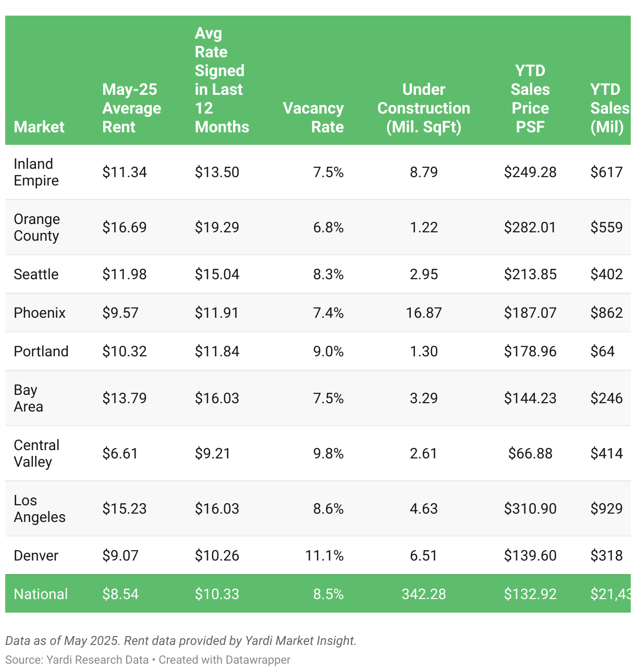Click the May-25 Average Rent header
The height and width of the screenshot is (672, 636).
pos(131,108)
